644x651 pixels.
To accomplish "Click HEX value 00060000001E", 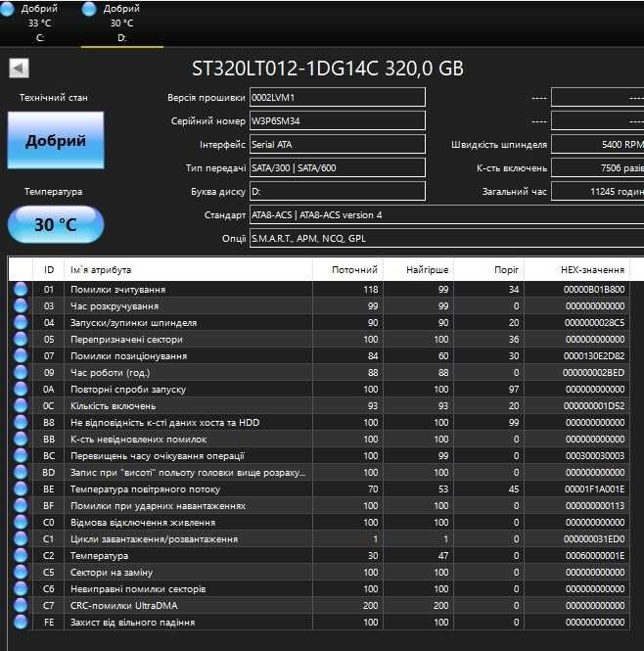I will [x=595, y=555].
